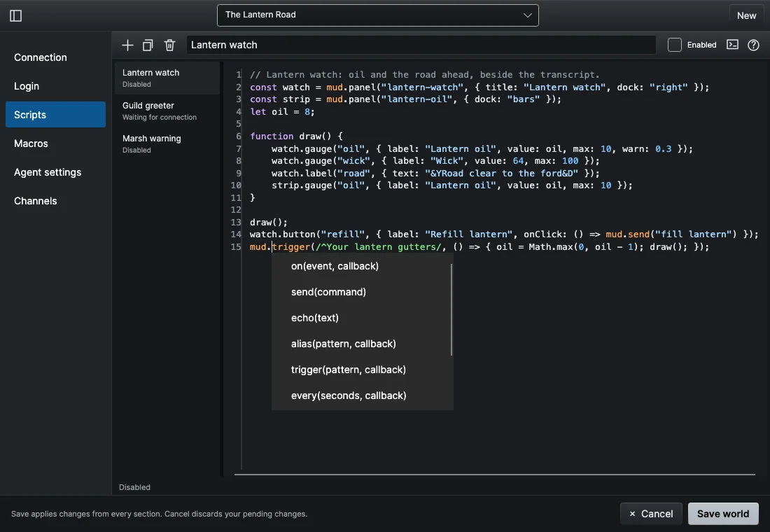770x532 pixels.
Task: Open Agent settings section
Action: pos(55,172)
